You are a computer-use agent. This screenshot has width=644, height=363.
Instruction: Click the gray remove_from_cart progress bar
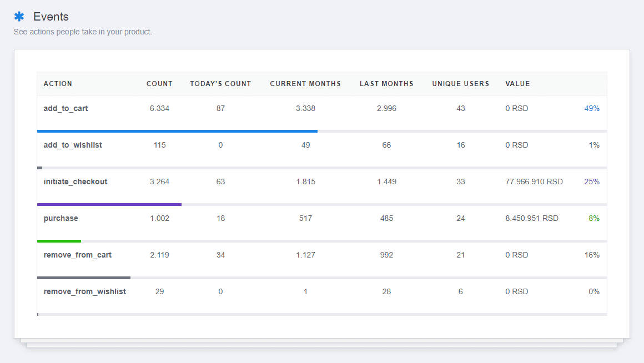point(84,278)
